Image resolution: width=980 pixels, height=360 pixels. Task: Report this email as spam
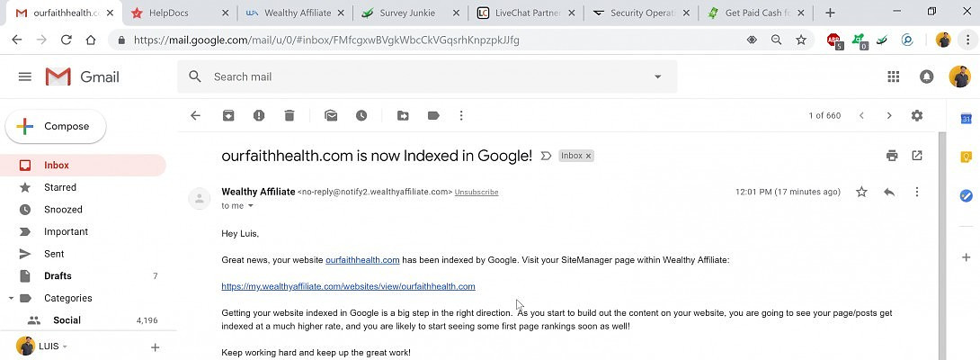[x=259, y=116]
